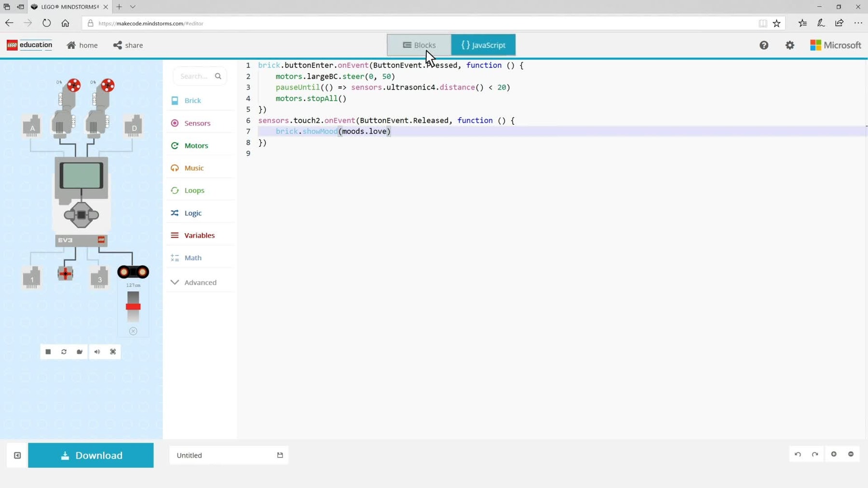The width and height of the screenshot is (868, 488).
Task: Undo the last code change
Action: click(798, 454)
